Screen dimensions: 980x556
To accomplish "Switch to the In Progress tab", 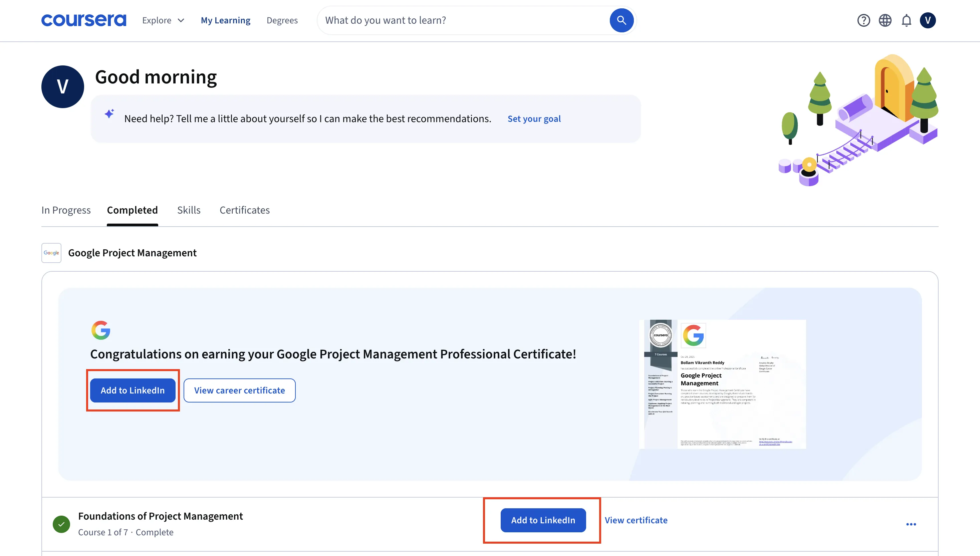I will click(x=66, y=210).
